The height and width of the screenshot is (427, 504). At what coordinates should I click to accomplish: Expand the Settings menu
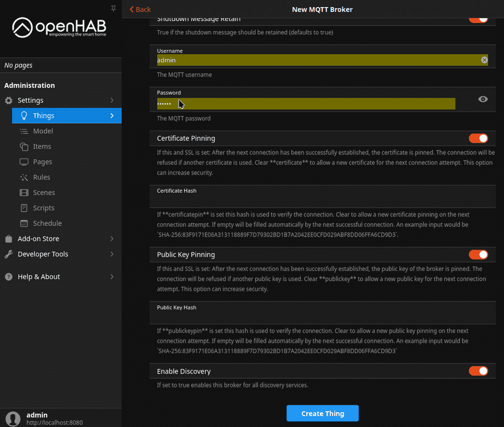[33, 100]
